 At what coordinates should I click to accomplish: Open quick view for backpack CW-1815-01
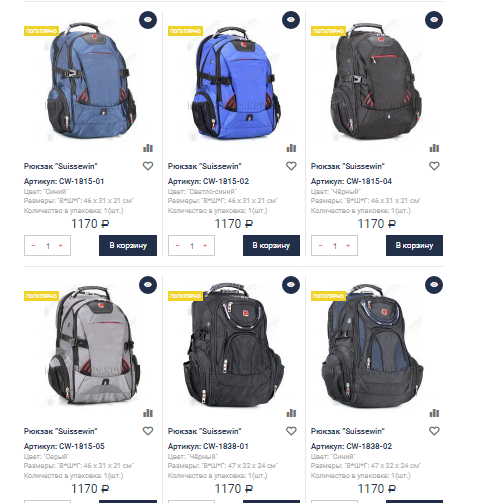(x=148, y=20)
